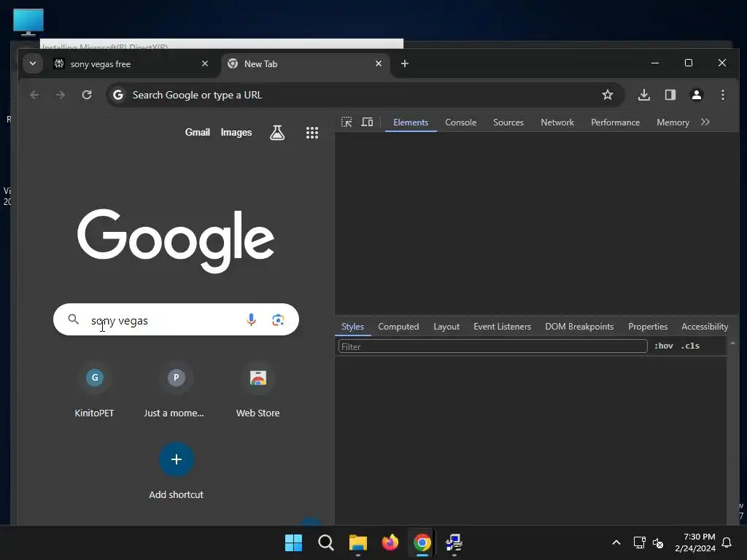Select the Accessibility subtab

705,327
